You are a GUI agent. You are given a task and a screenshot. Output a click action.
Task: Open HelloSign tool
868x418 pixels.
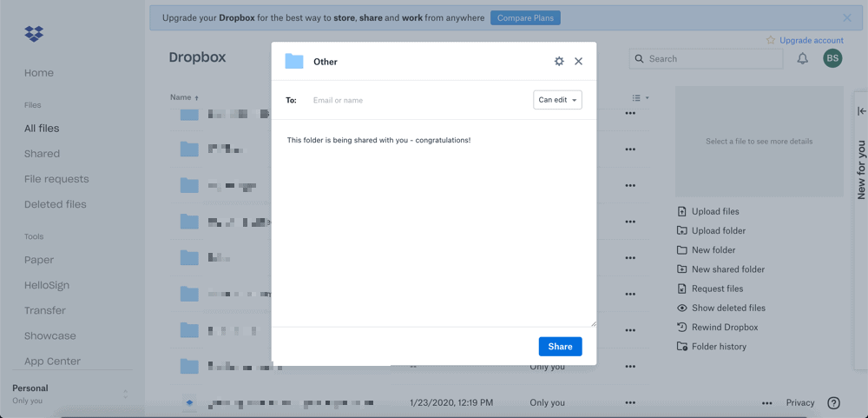pyautogui.click(x=47, y=286)
